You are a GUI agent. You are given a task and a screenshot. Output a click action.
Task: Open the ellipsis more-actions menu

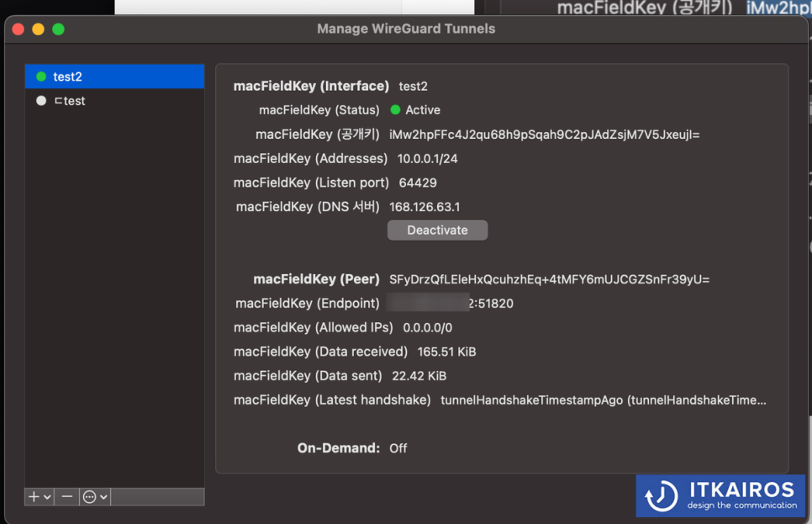(90, 497)
